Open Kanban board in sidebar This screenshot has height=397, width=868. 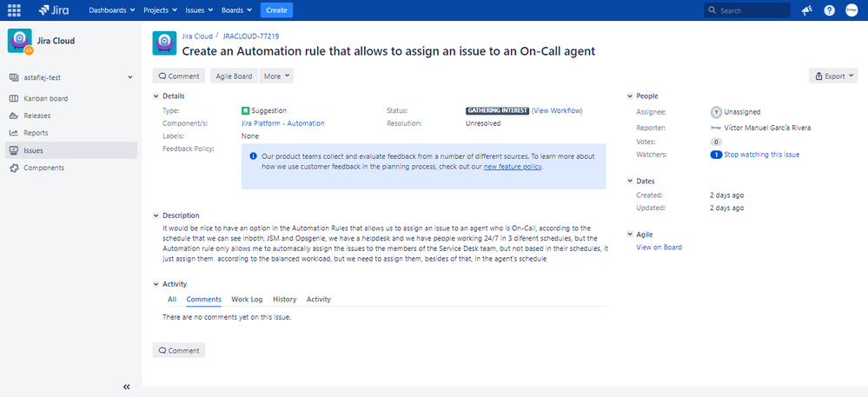point(71,98)
